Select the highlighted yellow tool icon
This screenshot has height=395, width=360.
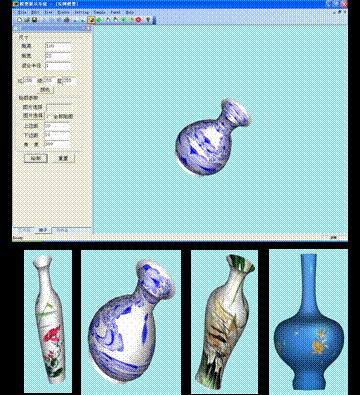92,20
